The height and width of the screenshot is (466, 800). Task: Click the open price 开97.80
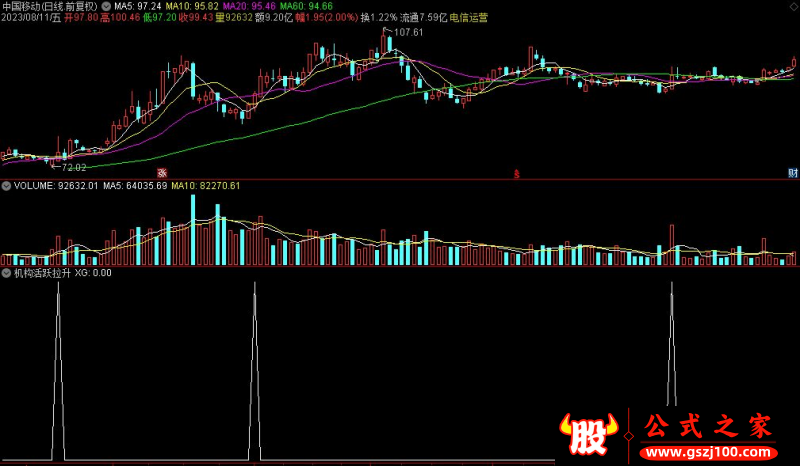pyautogui.click(x=81, y=17)
